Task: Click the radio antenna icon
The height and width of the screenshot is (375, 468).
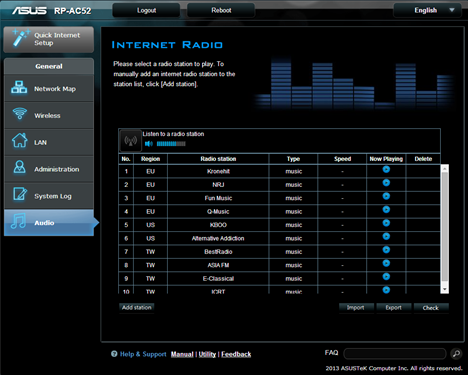Action: click(130, 141)
